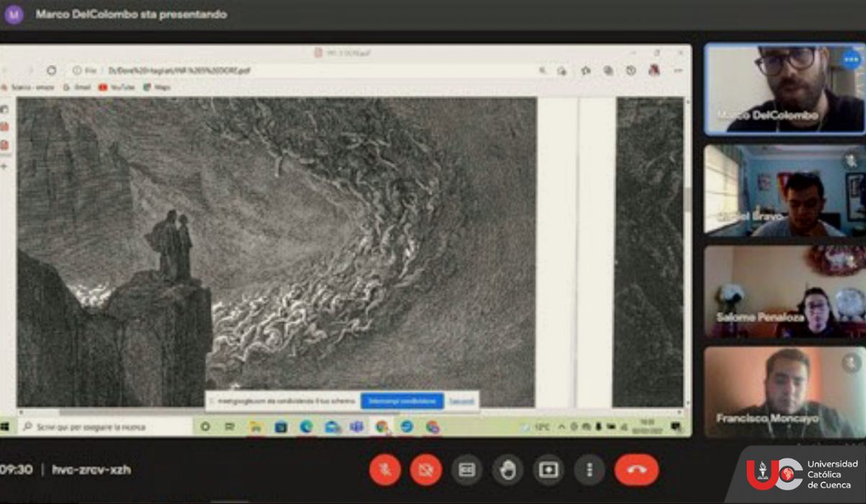
Task: Open the present now screen-share button
Action: click(548, 470)
